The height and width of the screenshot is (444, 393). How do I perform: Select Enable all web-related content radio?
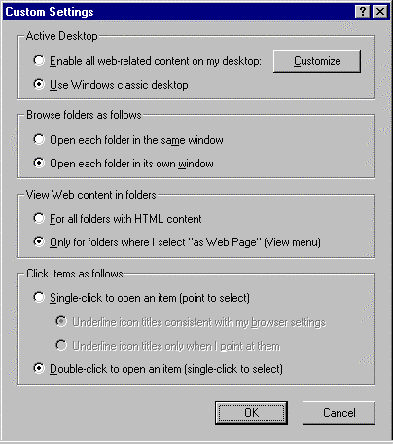click(39, 60)
